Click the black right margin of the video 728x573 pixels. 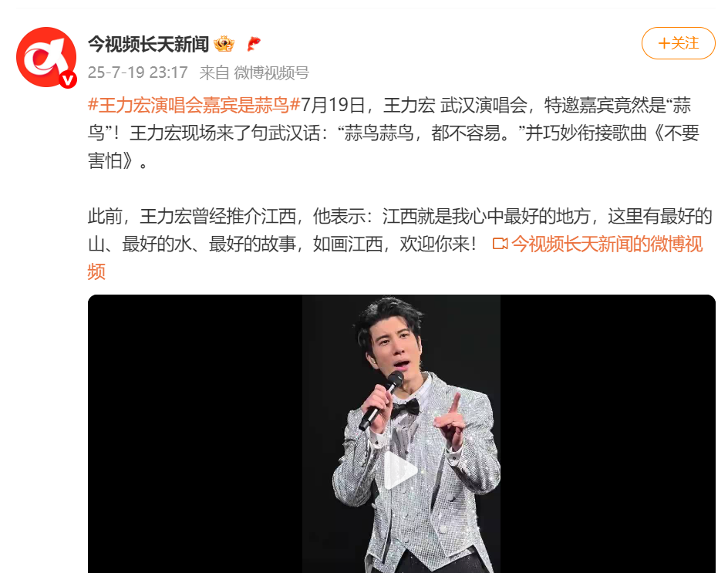(608, 433)
